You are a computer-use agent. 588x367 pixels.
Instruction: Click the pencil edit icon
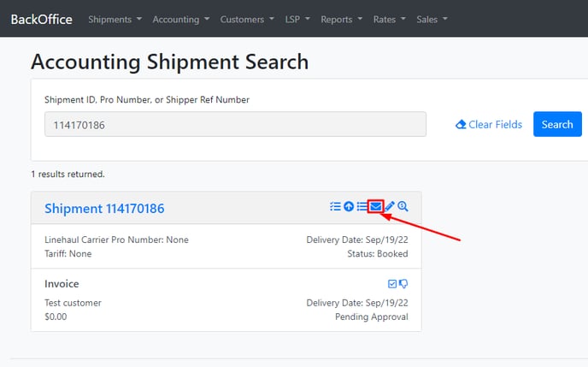[x=390, y=206]
